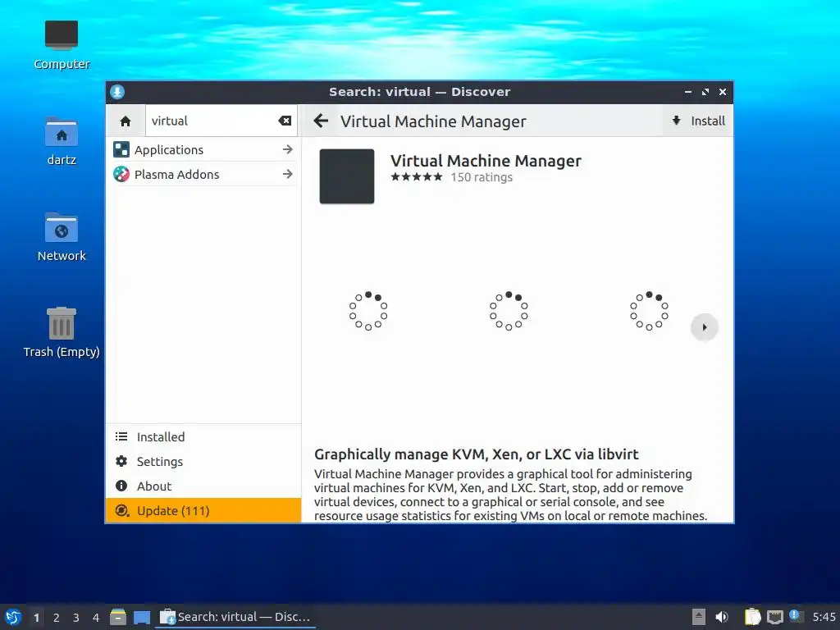Viewport: 840px width, 630px height.
Task: Switch to virtual desktop 4
Action: 96,618
